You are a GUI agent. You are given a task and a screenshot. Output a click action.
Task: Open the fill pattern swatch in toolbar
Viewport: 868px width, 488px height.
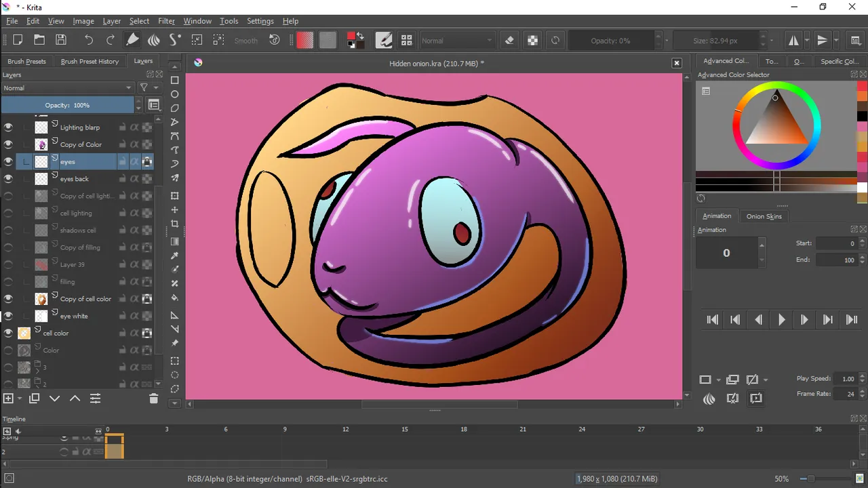(328, 40)
